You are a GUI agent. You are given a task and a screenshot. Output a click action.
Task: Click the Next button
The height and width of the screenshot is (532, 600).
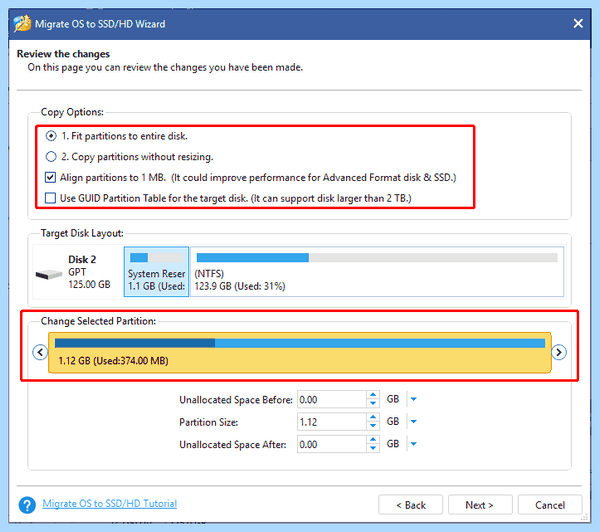coord(480,505)
